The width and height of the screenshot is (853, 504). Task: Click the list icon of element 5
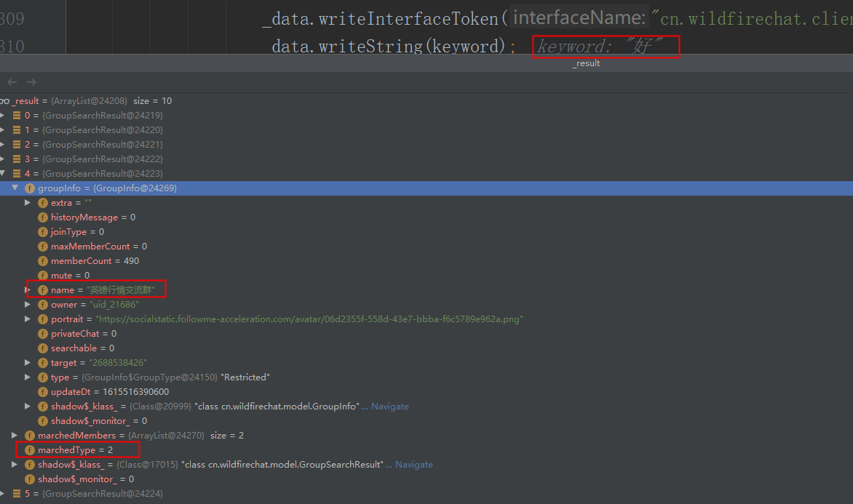click(16, 493)
